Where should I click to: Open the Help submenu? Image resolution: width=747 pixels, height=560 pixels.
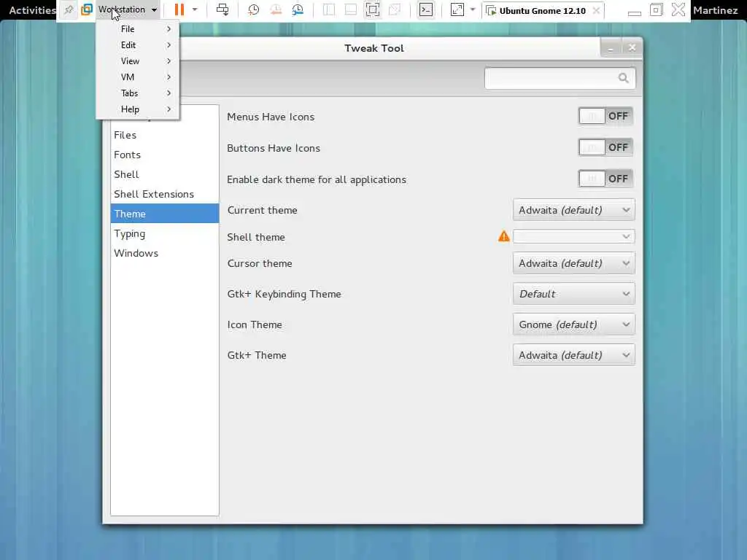pos(138,109)
